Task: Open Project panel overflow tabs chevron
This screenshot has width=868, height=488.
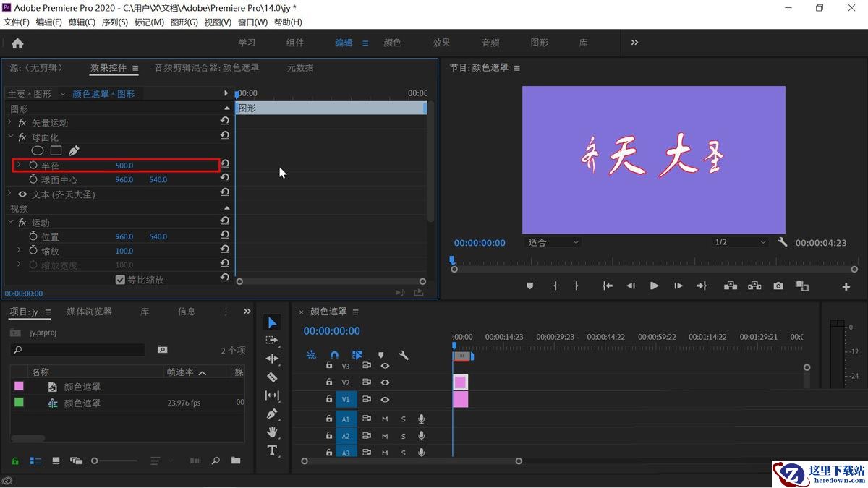Action: tap(247, 312)
